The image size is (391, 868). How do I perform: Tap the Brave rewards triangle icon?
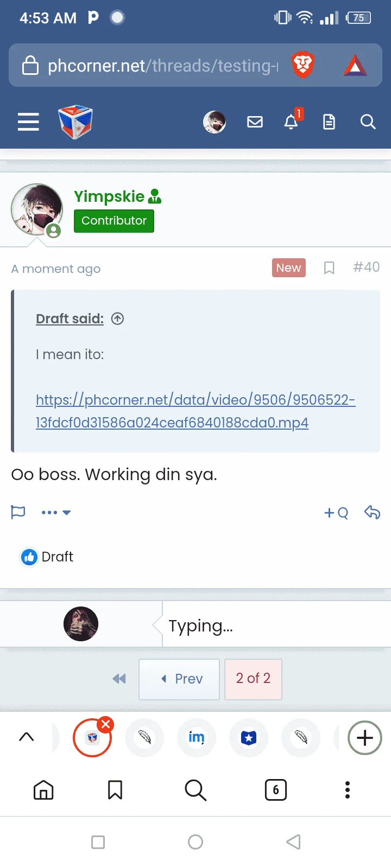(x=355, y=66)
